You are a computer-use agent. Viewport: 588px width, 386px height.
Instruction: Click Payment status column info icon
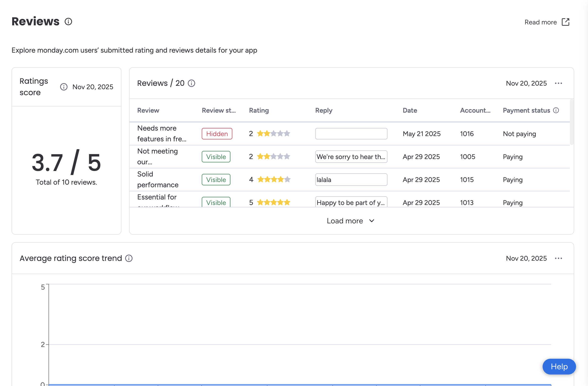(x=556, y=110)
